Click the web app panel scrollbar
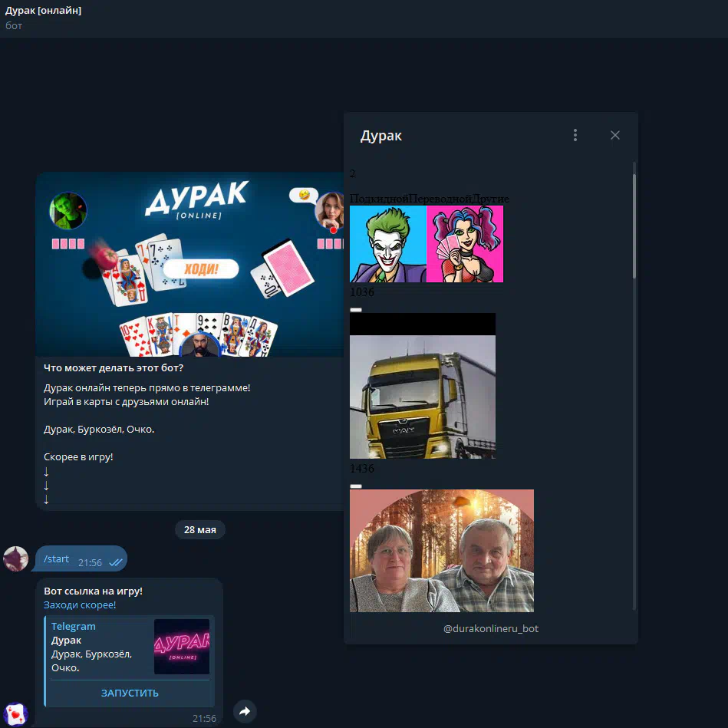The height and width of the screenshot is (728, 728). point(634,226)
